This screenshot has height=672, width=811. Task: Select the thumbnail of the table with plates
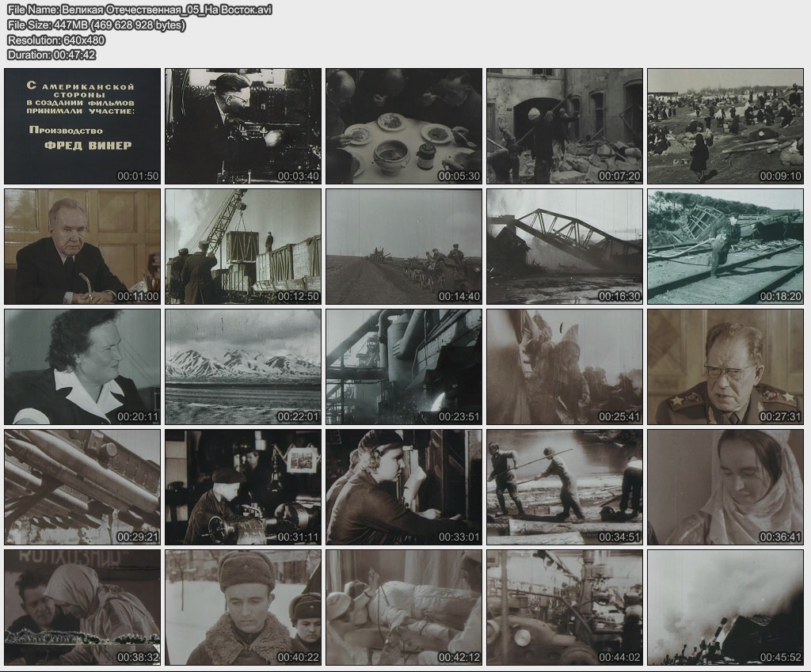coord(404,126)
